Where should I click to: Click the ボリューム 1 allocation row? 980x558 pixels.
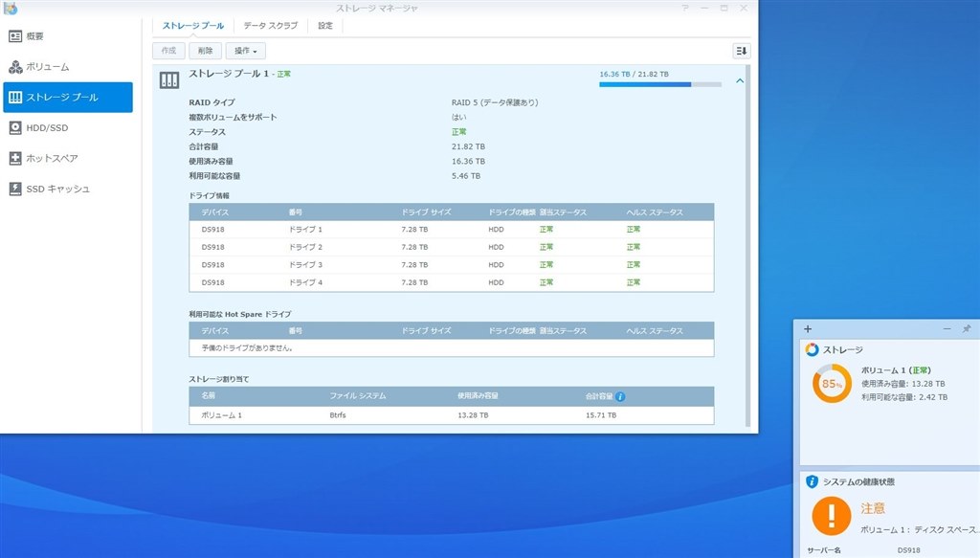click(452, 414)
